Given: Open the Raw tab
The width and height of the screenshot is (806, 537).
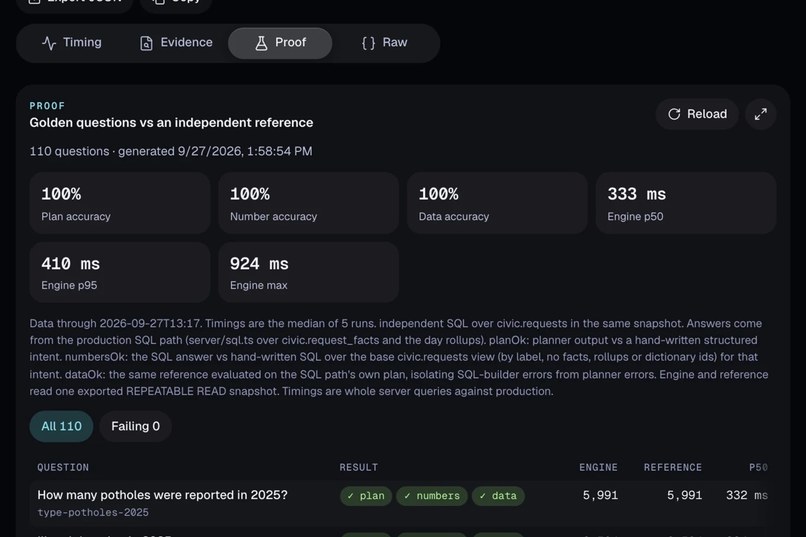Looking at the screenshot, I should (x=384, y=43).
